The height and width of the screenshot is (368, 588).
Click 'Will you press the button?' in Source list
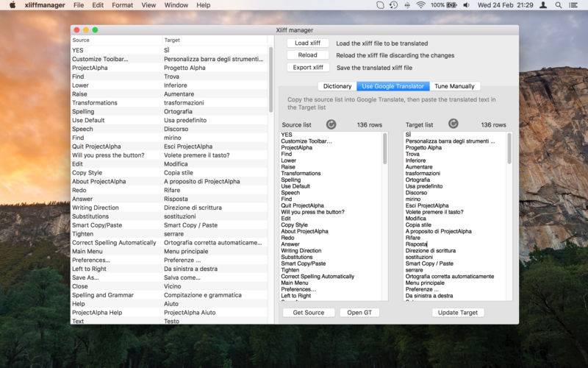[x=312, y=212]
